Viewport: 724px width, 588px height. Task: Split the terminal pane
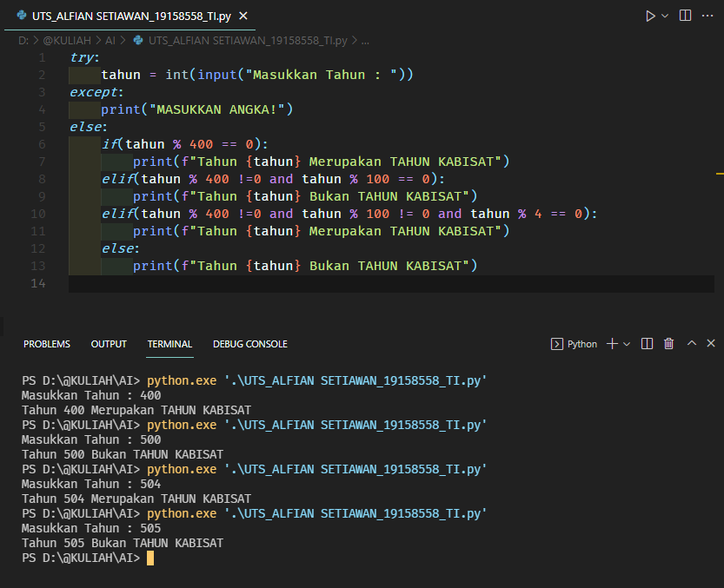pos(647,344)
